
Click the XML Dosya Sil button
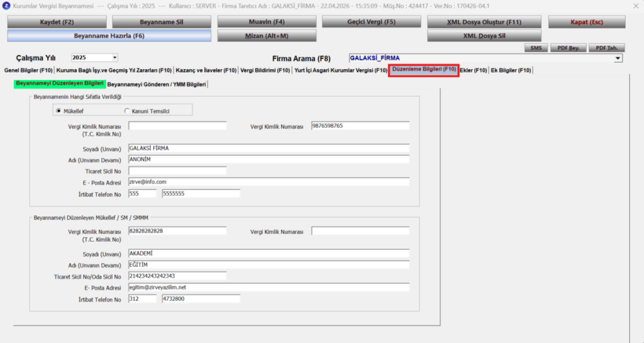click(484, 36)
